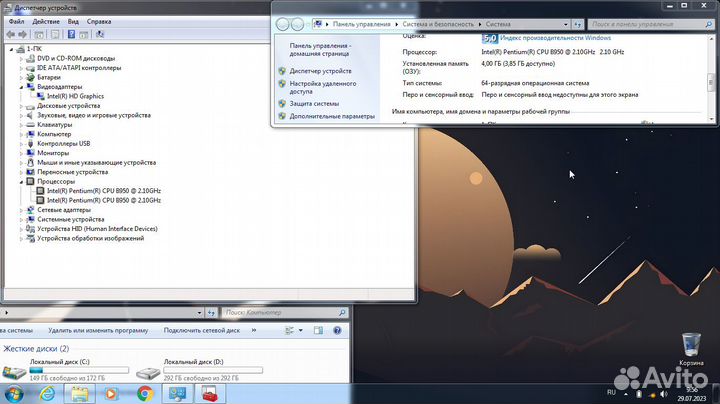This screenshot has width=720, height=404.
Task: Open the Explorer address bar history dropdown
Action: tap(199, 313)
